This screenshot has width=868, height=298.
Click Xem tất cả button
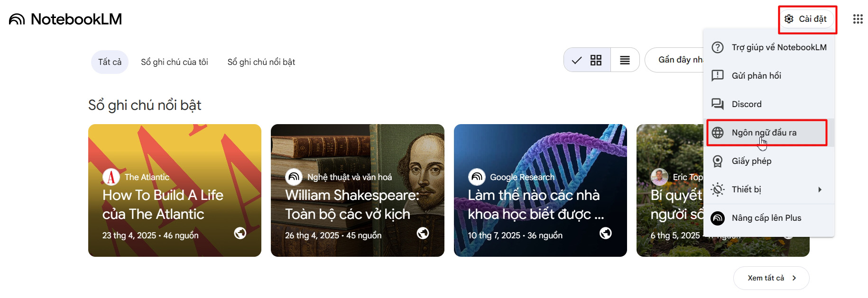click(771, 278)
